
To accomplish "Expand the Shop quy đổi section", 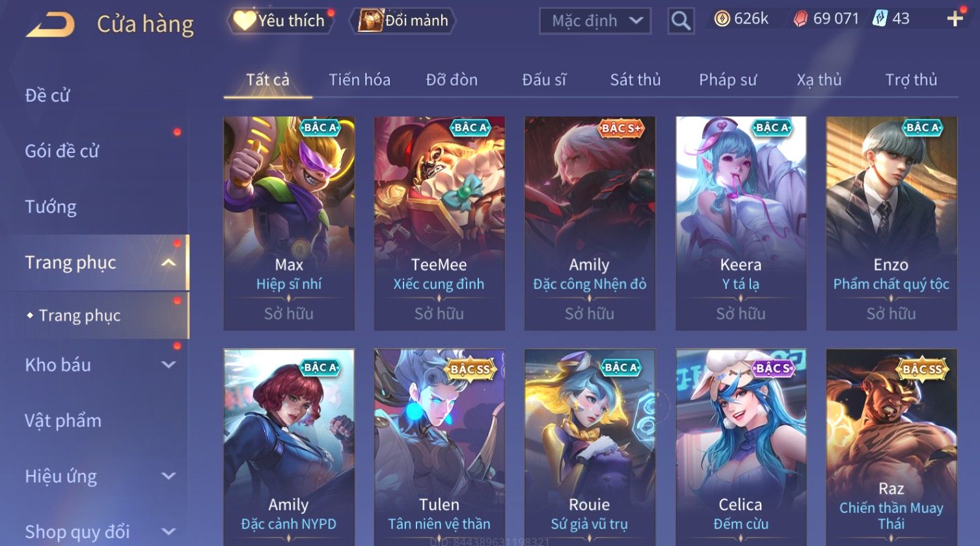I will [x=169, y=532].
